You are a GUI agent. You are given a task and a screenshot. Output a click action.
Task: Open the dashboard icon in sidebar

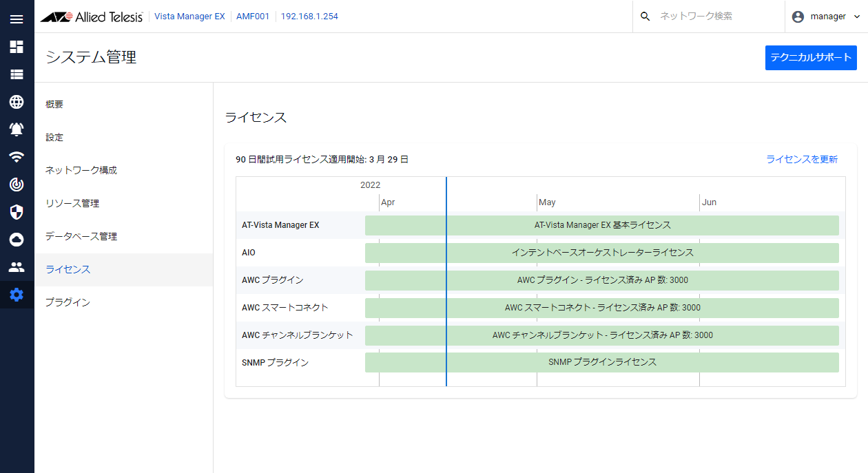pos(17,47)
